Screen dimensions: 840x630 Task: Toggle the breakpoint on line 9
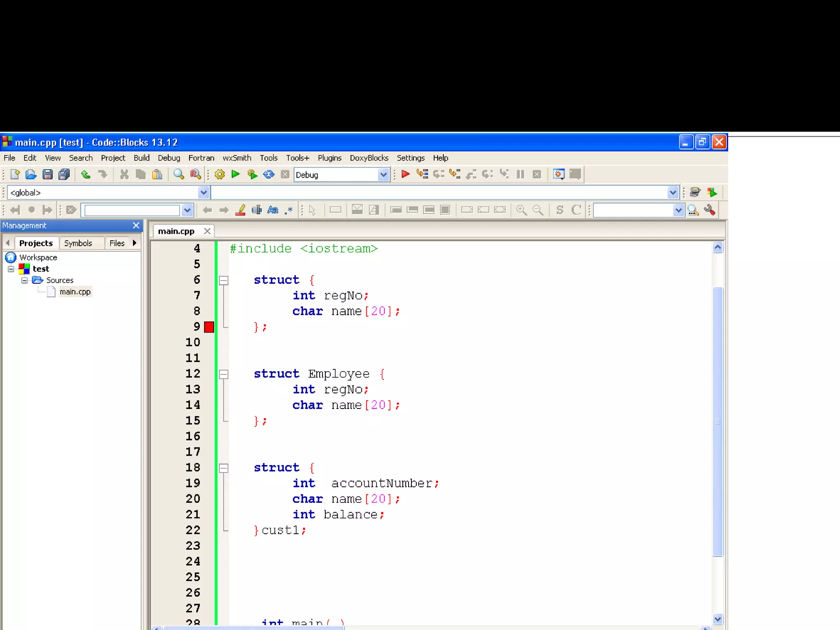pos(209,327)
